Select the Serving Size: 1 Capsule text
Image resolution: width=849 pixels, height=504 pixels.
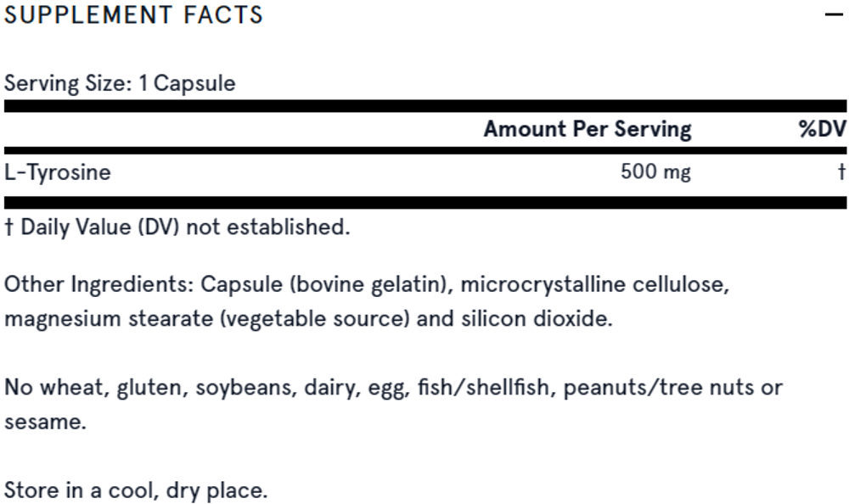(x=120, y=83)
